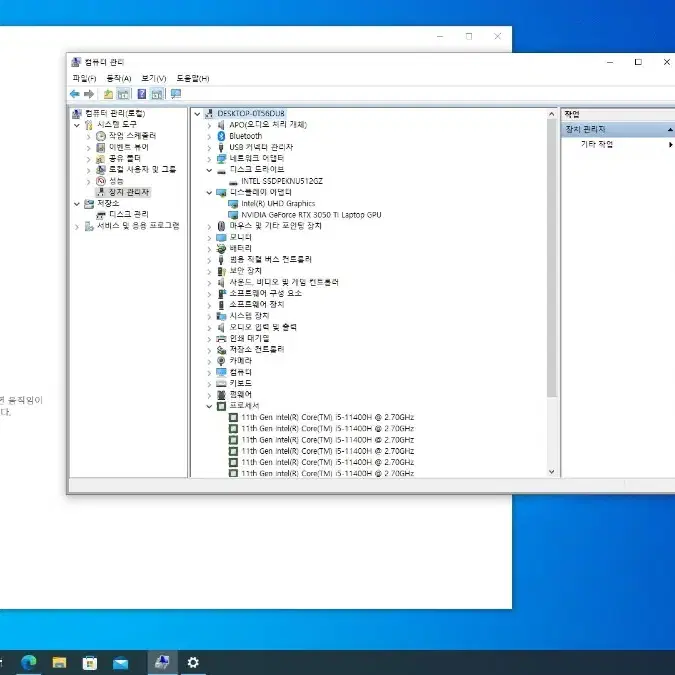Collapse the 프로세서 node
This screenshot has width=675, height=675.
click(209, 406)
